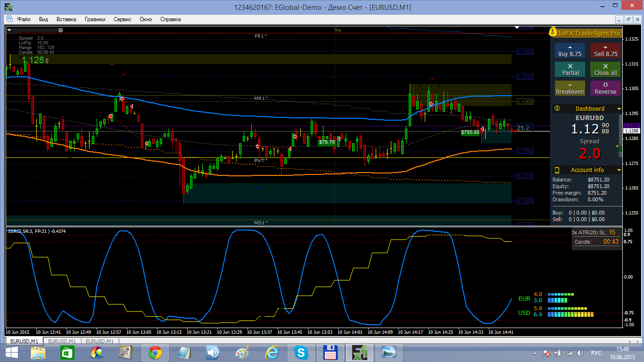This screenshot has width=644, height=362.
Task: Click the 3x ATR(20) SL value
Action: coord(612,232)
